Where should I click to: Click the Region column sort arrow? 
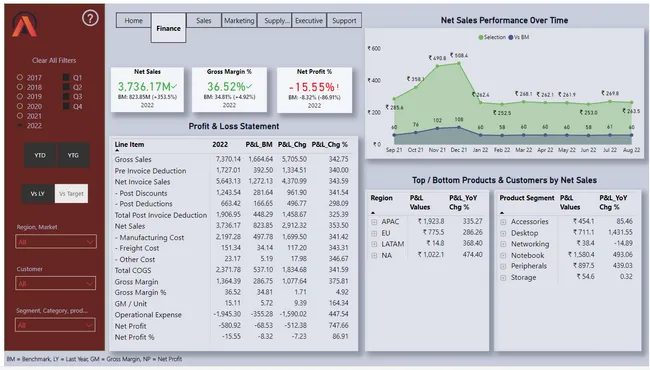pyautogui.click(x=373, y=213)
